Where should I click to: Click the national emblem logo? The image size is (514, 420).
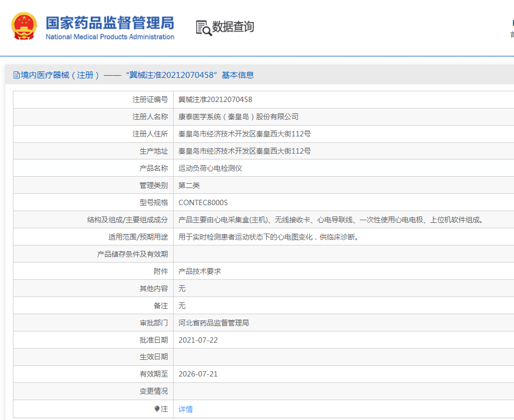pos(24,26)
